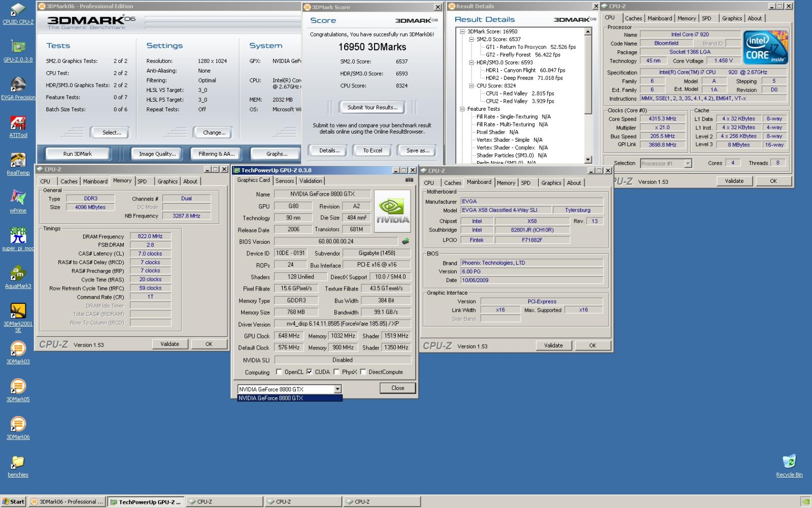
Task: Click GPU-Z screenshot camera icon
Action: coord(409,180)
